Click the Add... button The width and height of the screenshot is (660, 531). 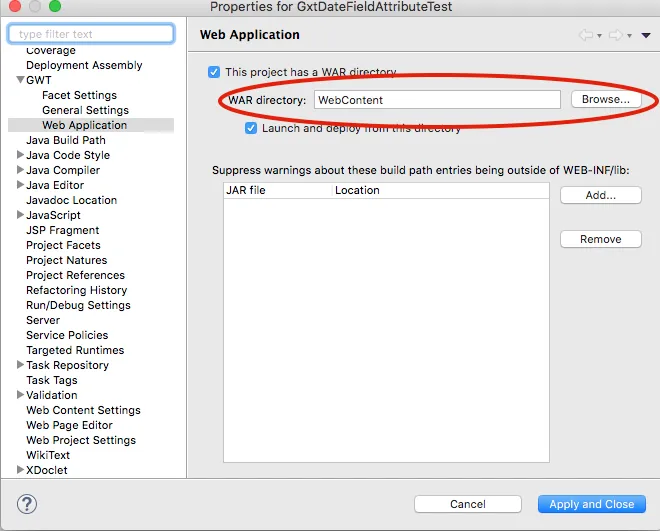[601, 195]
